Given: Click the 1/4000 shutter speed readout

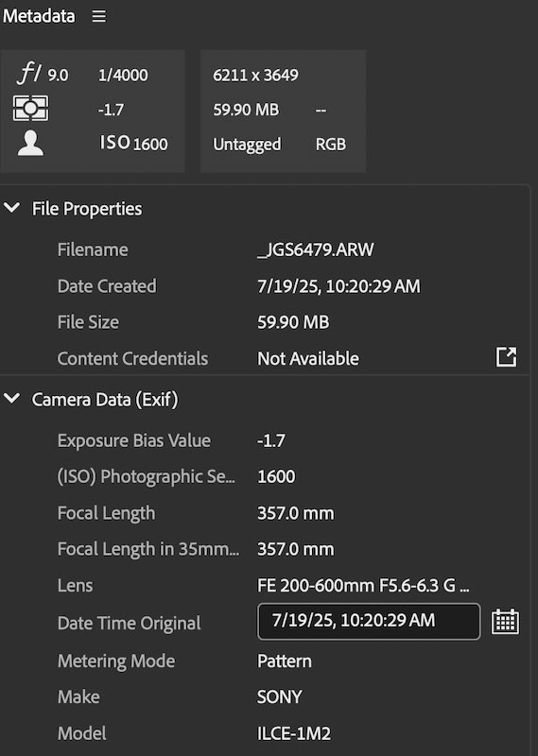Looking at the screenshot, I should pos(123,76).
